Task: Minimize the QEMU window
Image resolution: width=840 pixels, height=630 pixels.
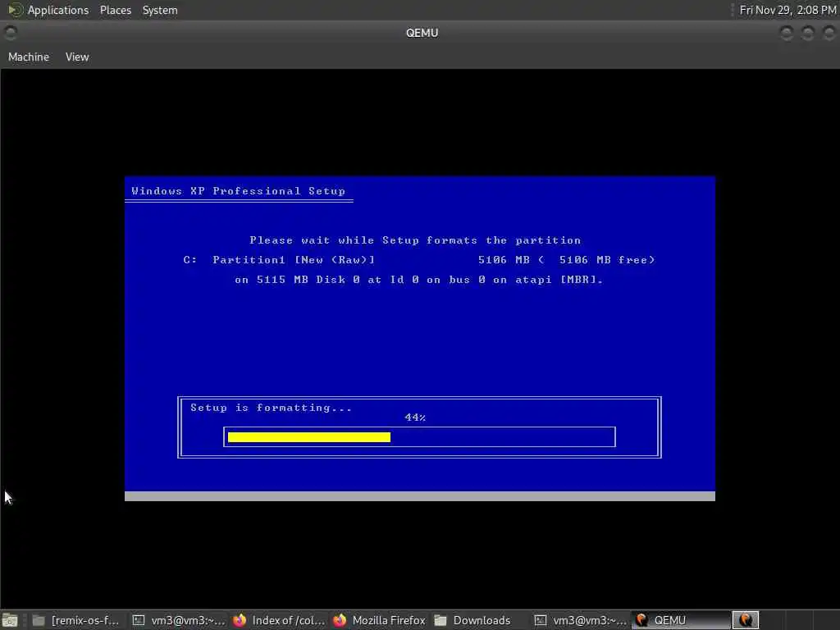Action: point(787,33)
